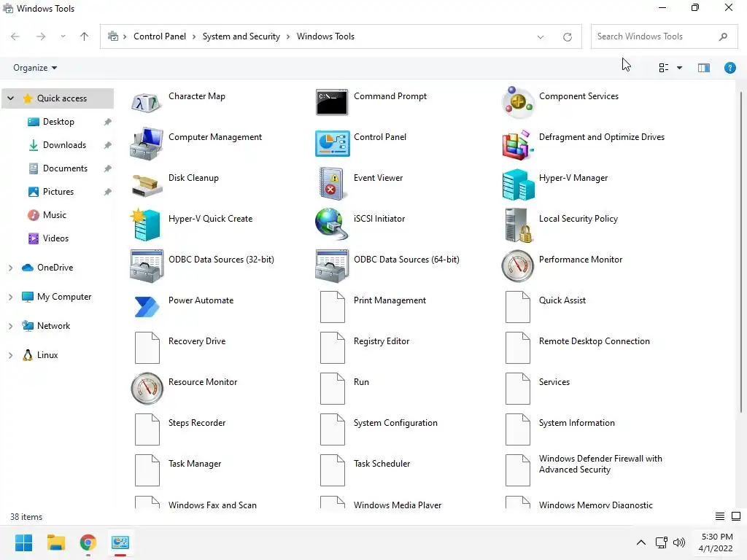Select Defragment and Optimize Drives icon
This screenshot has width=747, height=560.
tap(517, 144)
